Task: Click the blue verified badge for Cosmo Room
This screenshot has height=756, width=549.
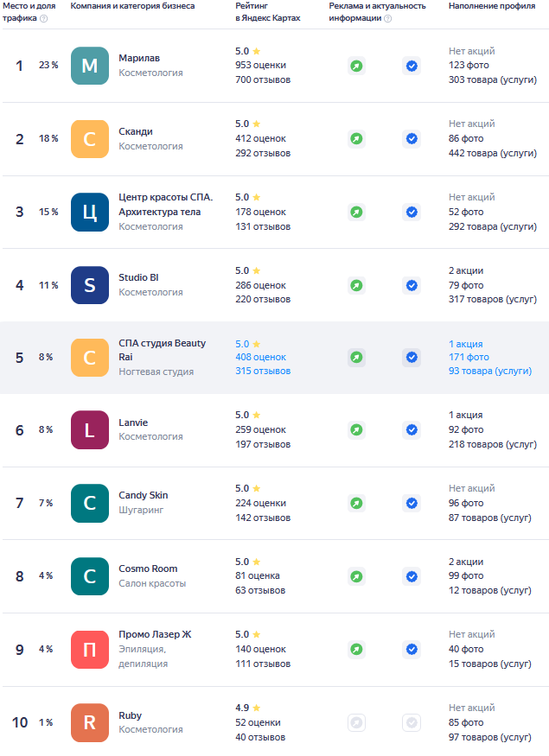Action: coord(412,576)
